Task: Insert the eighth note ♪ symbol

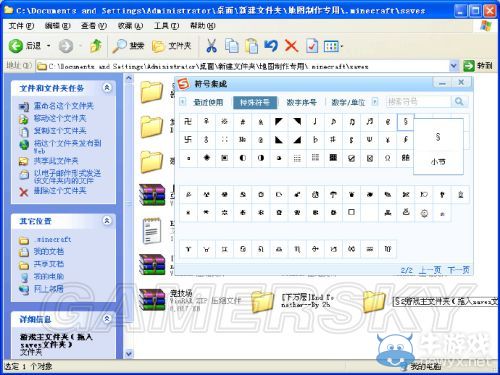Action: [x=333, y=122]
